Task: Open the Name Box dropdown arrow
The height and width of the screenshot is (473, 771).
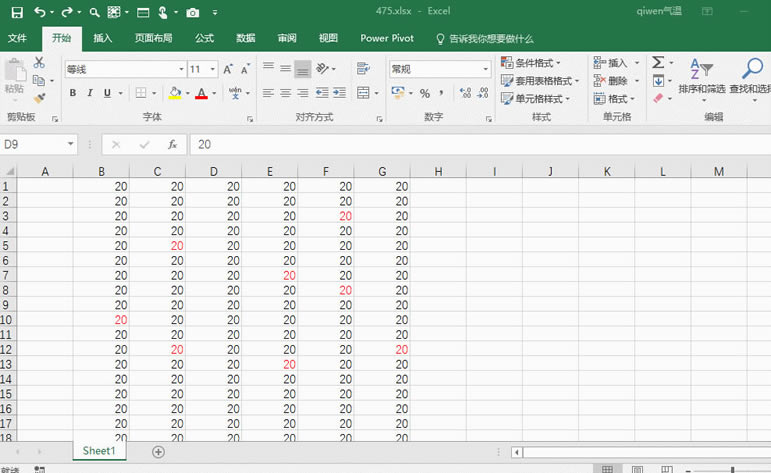Action: click(x=71, y=144)
